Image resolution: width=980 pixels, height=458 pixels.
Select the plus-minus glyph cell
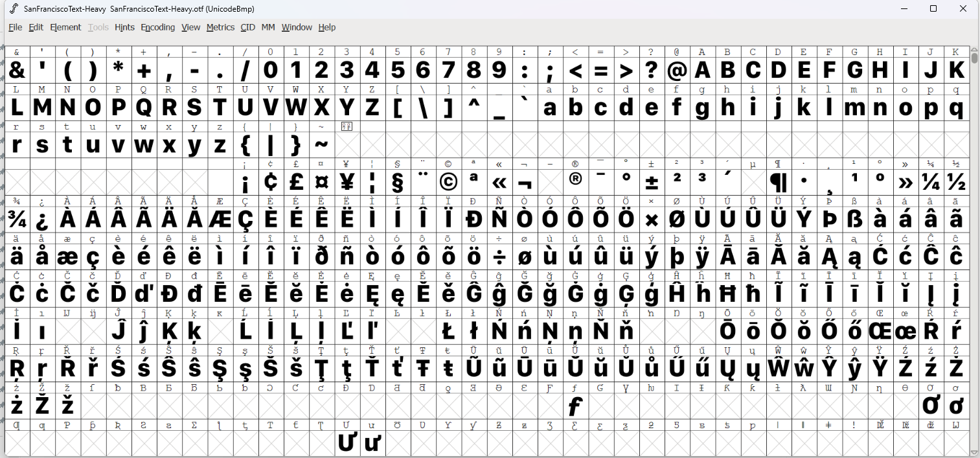[652, 182]
